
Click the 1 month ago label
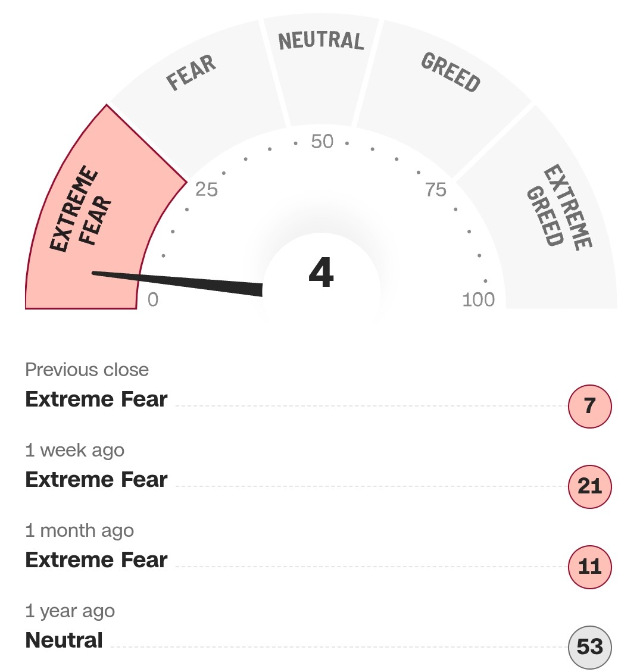click(x=80, y=531)
